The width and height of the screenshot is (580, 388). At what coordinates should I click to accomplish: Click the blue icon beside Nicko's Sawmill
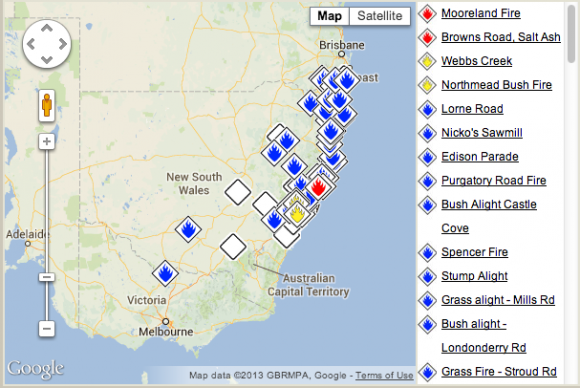[428, 133]
